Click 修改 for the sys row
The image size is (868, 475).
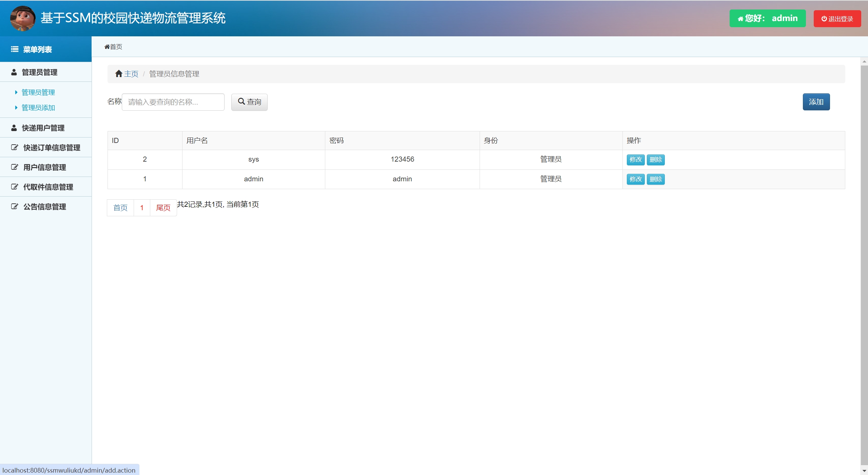[x=635, y=160]
